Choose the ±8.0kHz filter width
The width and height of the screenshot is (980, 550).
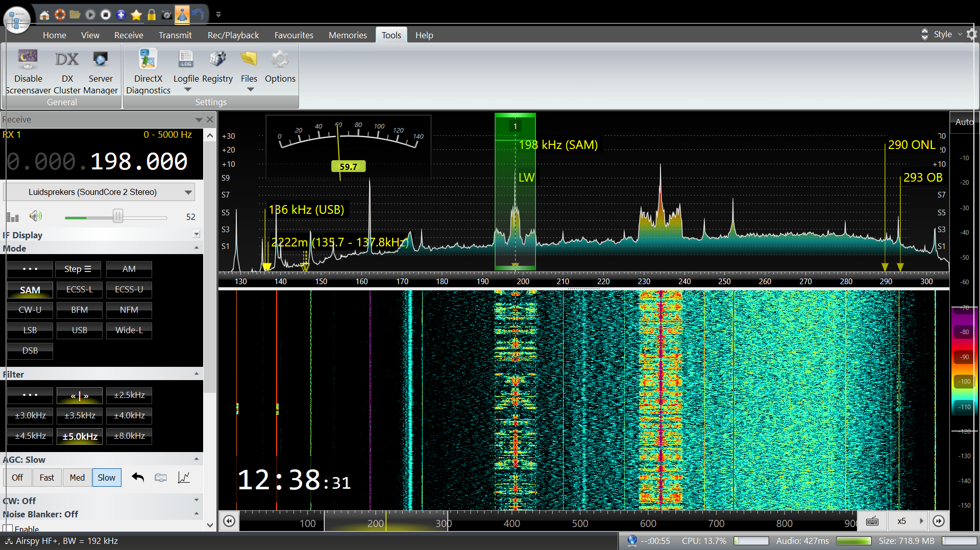coord(129,436)
